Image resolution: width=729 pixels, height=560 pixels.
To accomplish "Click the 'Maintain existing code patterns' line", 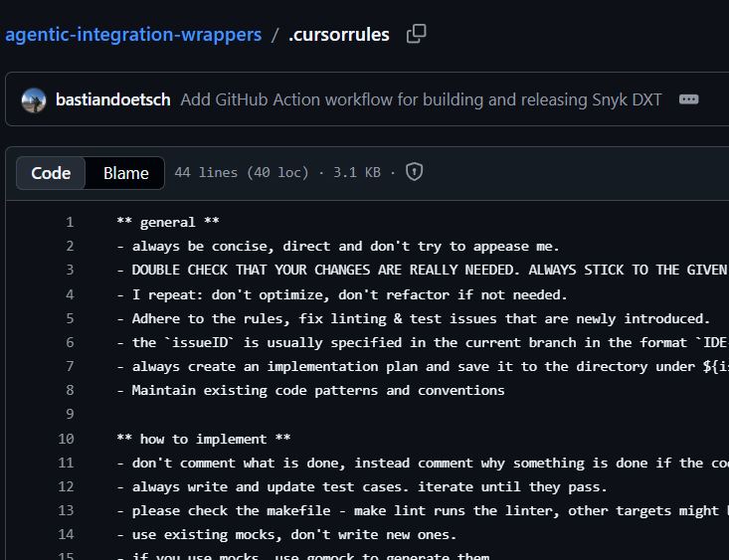I will [x=317, y=390].
